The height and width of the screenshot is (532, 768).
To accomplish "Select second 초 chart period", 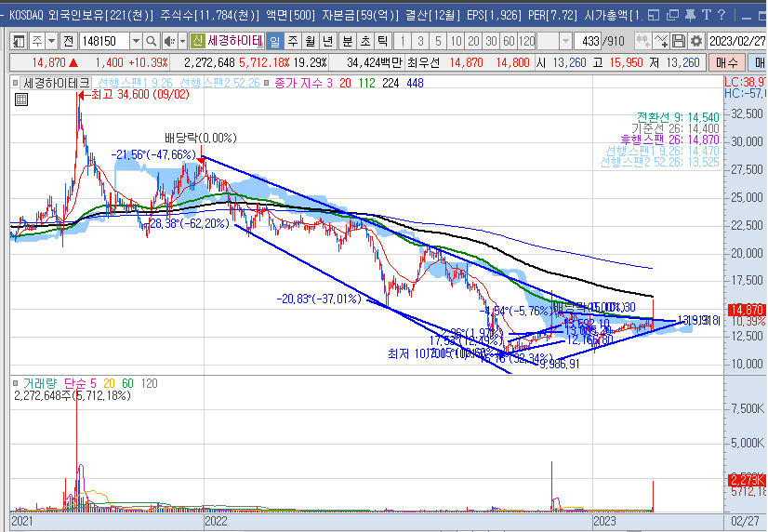I will [x=364, y=41].
